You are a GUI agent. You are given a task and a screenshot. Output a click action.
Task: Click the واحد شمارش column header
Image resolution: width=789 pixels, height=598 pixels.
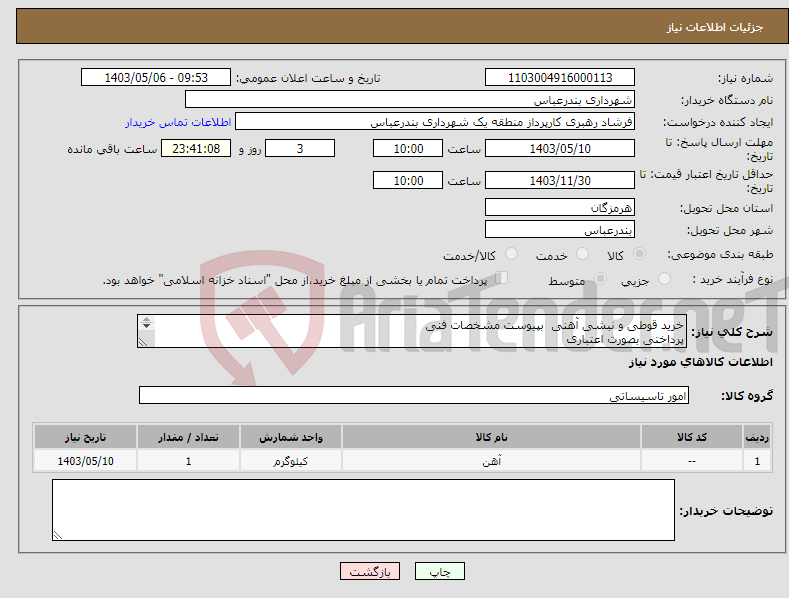pos(291,437)
